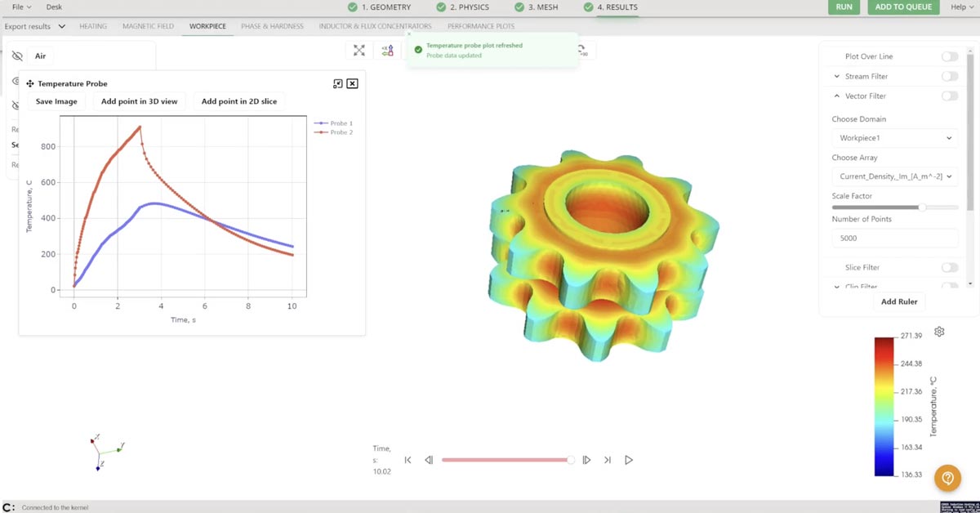The width and height of the screenshot is (980, 513).
Task: Hide Air by clicking its eye icon
Action: click(x=18, y=56)
